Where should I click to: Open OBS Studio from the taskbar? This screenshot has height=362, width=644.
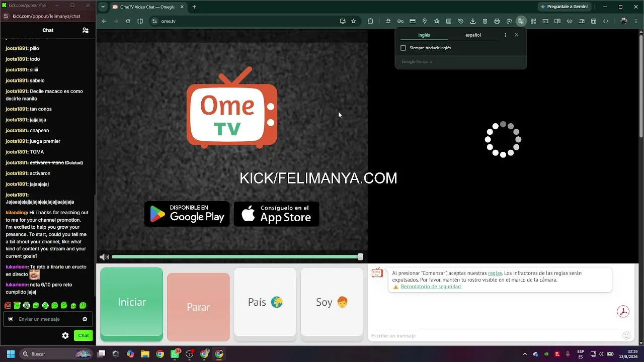tap(190, 354)
